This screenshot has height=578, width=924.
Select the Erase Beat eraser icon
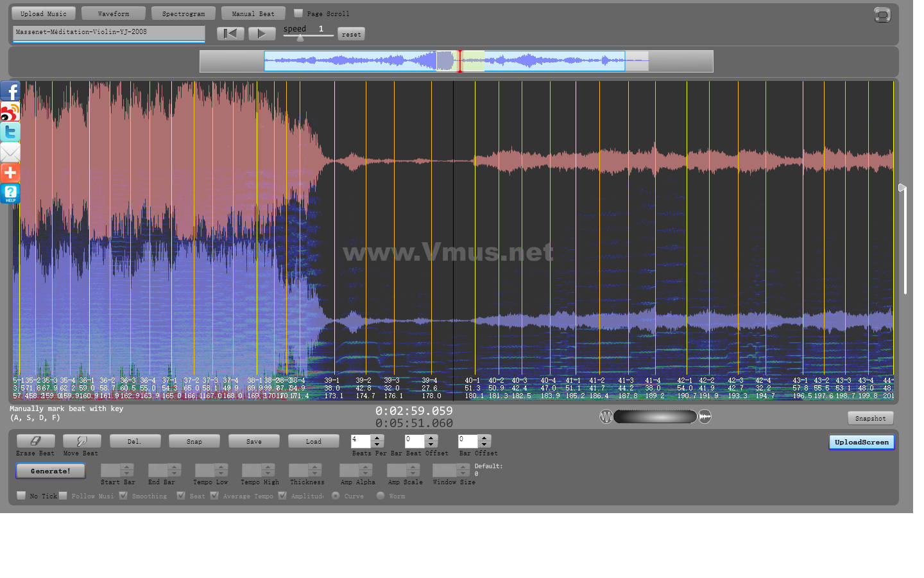(36, 441)
